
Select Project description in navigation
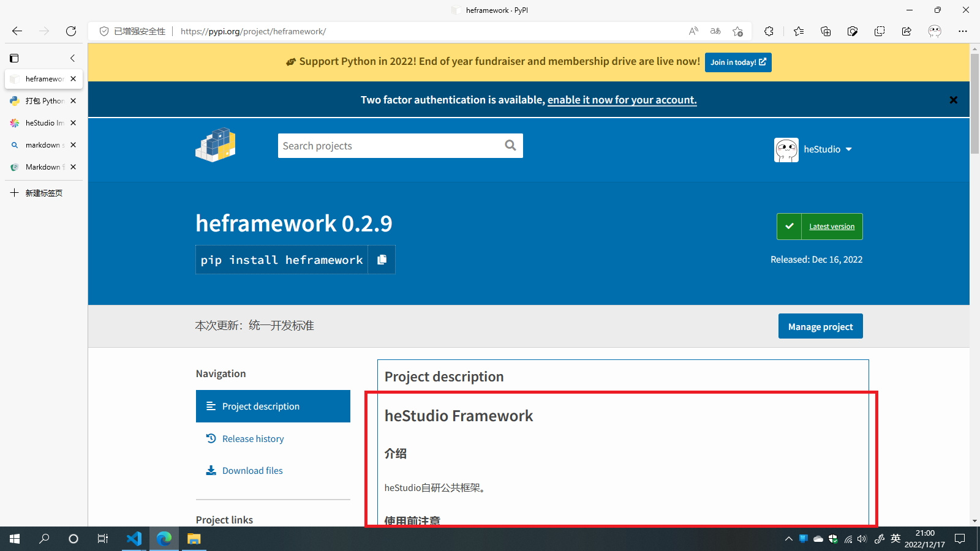[273, 407]
